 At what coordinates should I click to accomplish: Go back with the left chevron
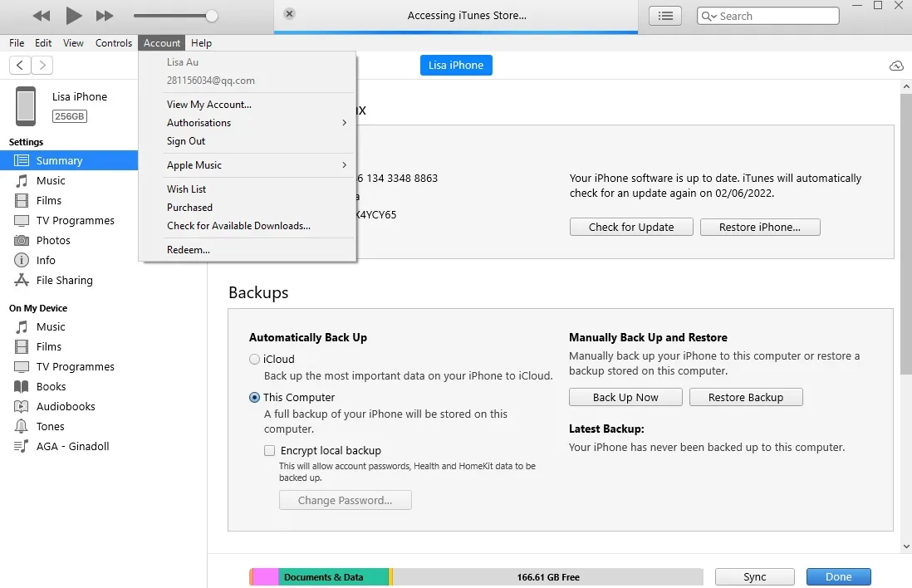pos(20,65)
